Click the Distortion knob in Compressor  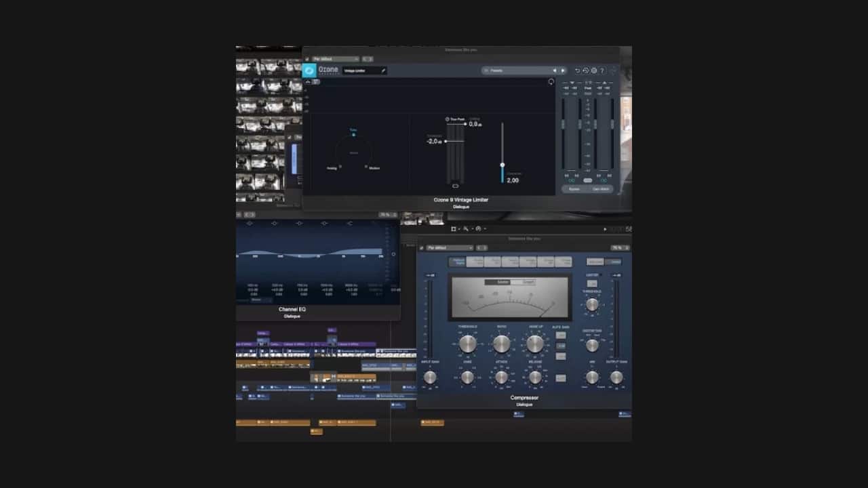592,345
